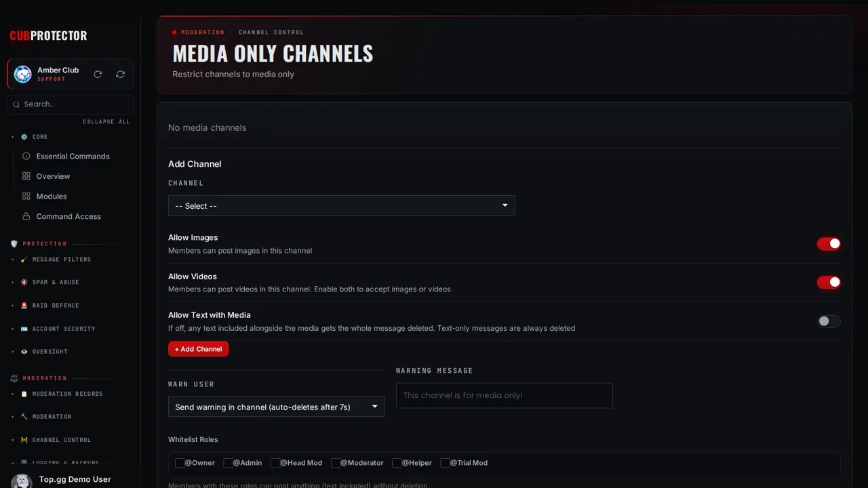Check the @Head Mod whitelist role
Screen dimensions: 868x488
coord(275,463)
